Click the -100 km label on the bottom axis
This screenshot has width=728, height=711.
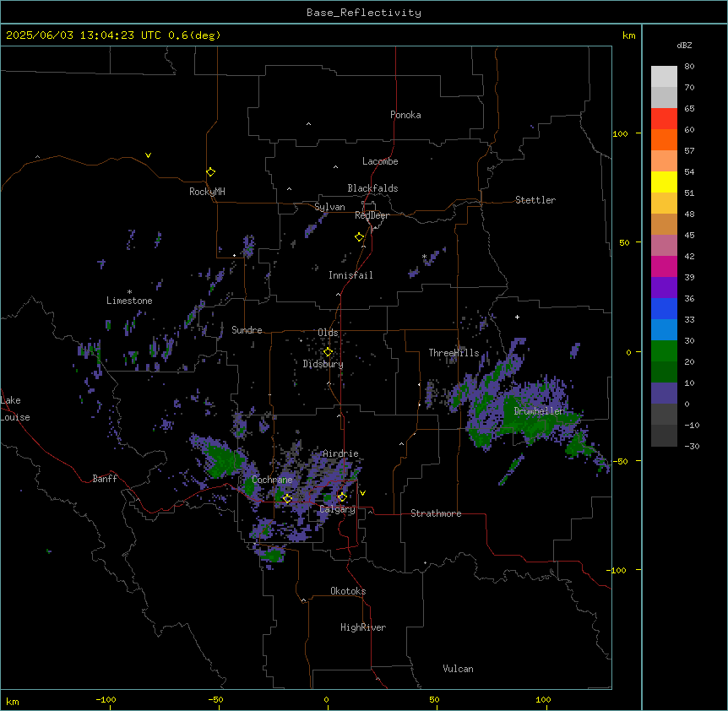[x=106, y=700]
